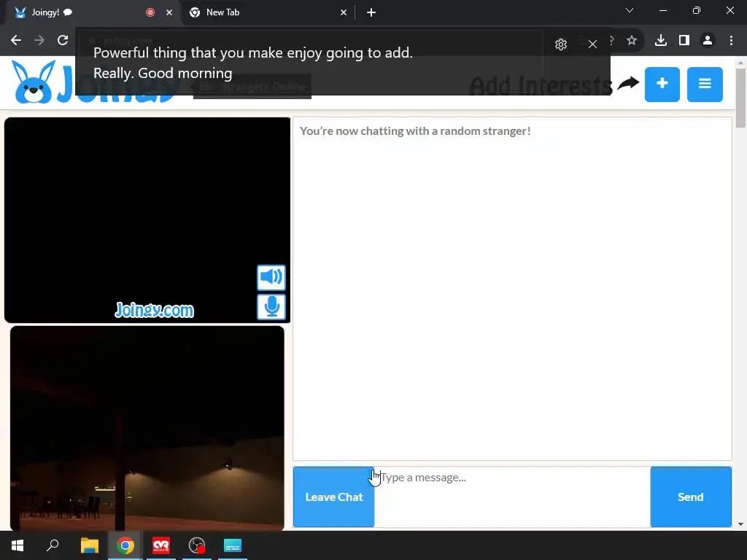Click your own webcam preview

coord(147,428)
